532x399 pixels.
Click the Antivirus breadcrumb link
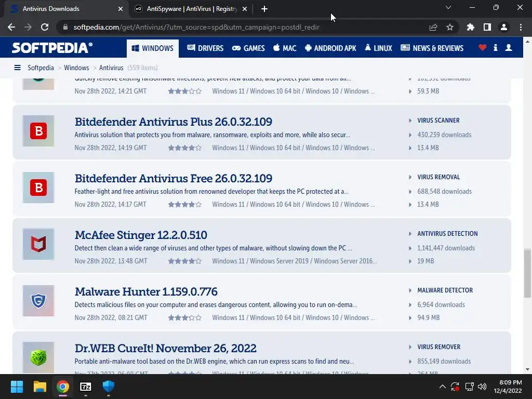coord(111,68)
